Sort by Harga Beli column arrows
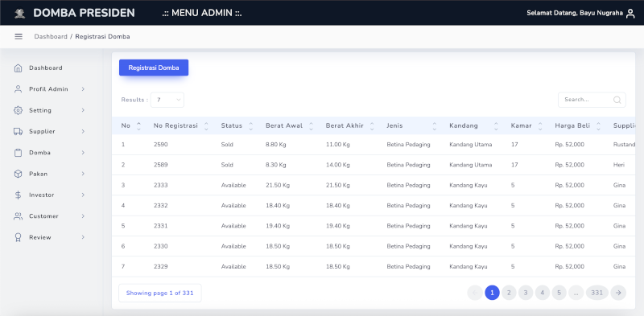Image resolution: width=644 pixels, height=316 pixels. point(598,126)
